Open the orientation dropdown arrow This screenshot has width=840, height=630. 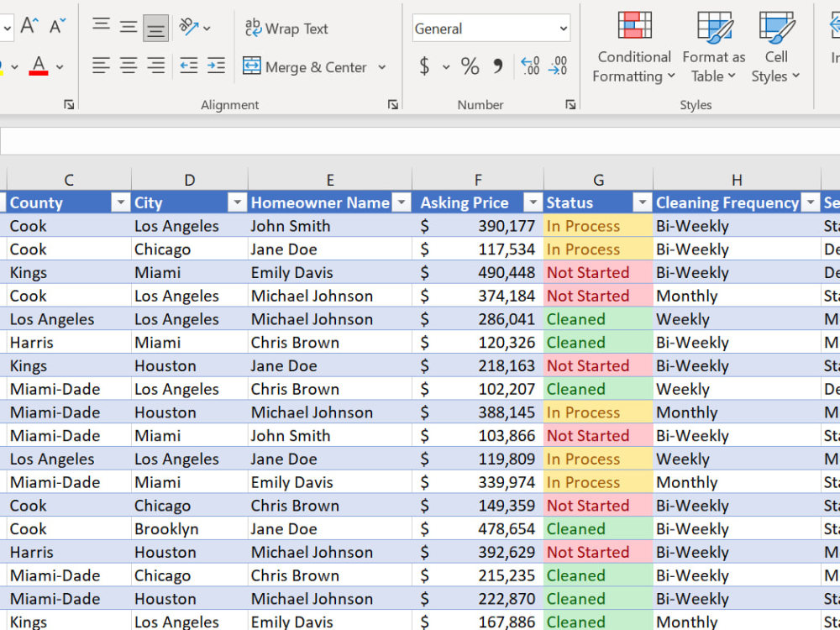[207, 28]
